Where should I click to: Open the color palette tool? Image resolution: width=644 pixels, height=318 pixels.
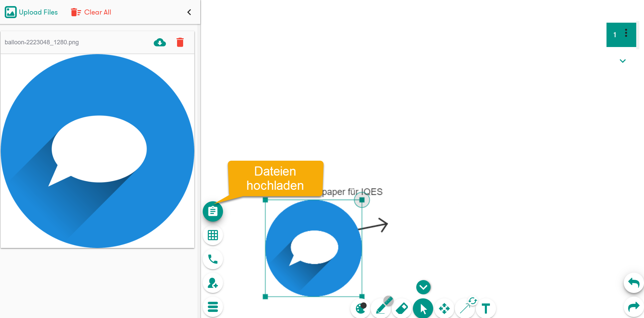pyautogui.click(x=361, y=308)
